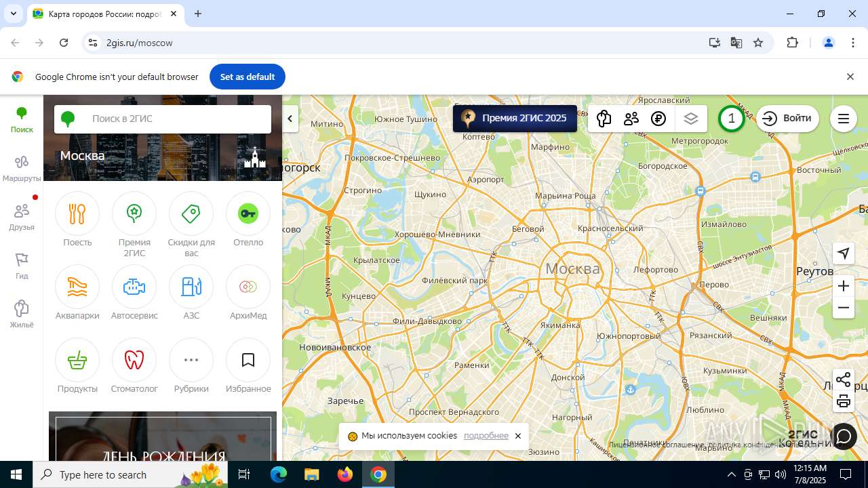
Task: Click the Search in 2ГИС field
Action: click(x=163, y=119)
